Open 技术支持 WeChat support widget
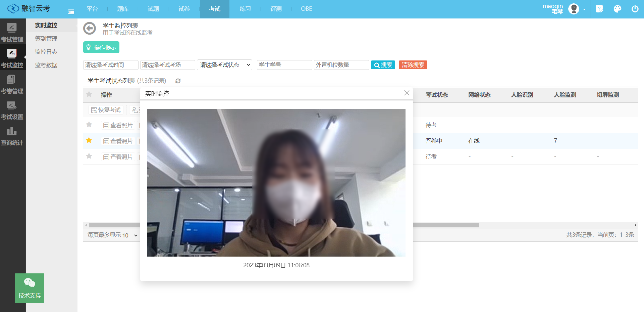 (x=30, y=288)
